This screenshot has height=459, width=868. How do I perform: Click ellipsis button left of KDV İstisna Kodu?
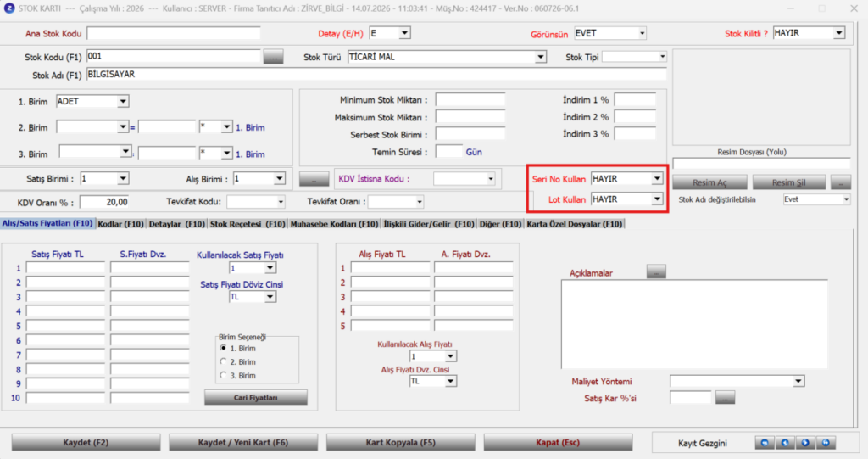coord(314,179)
